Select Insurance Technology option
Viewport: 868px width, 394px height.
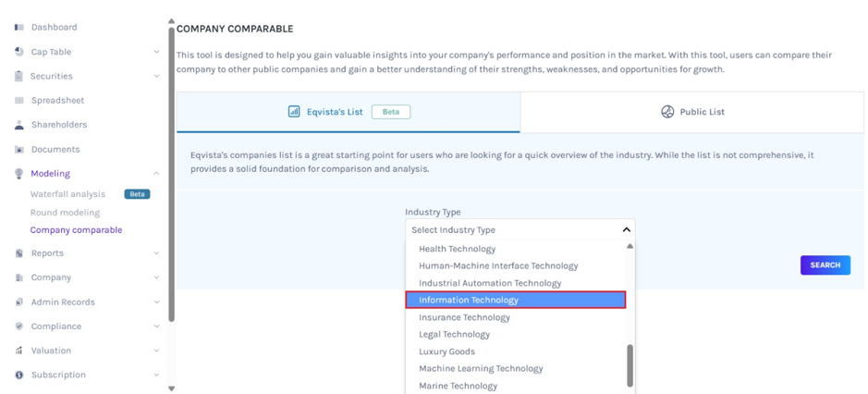[x=516, y=317]
